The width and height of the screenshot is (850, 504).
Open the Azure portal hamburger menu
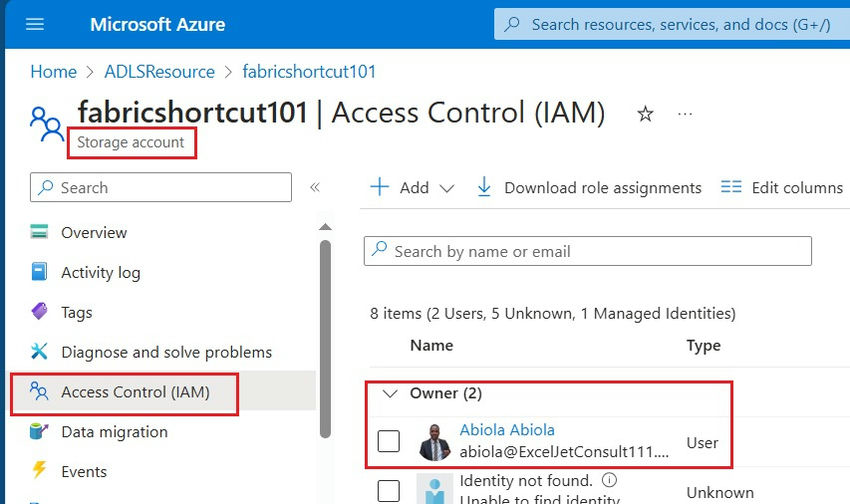click(35, 24)
